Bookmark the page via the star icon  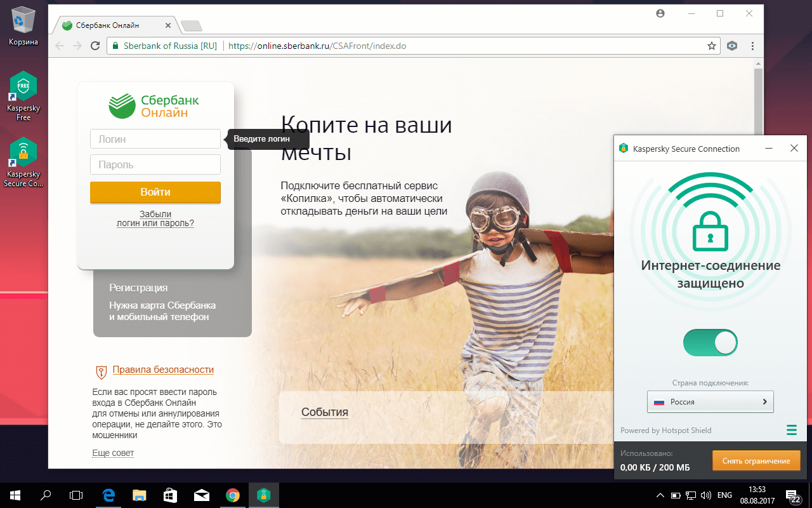tap(711, 46)
